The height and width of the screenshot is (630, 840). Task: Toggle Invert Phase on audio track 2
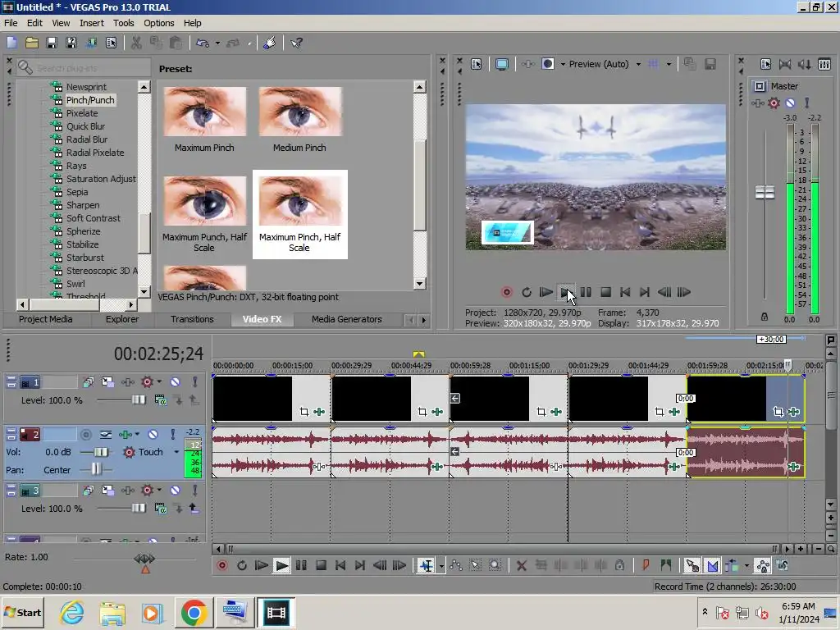tap(106, 435)
